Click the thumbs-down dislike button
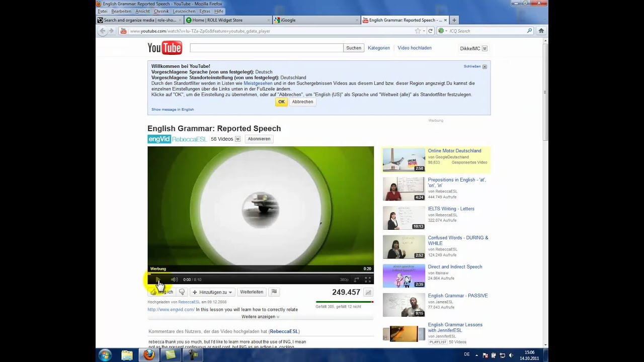Image resolution: width=644 pixels, height=362 pixels. pyautogui.click(x=182, y=292)
